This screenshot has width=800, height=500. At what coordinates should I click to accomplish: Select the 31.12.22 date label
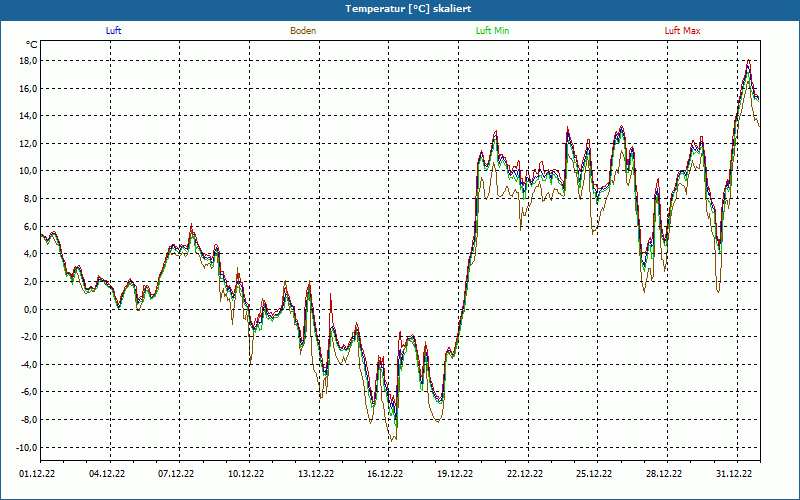733,475
